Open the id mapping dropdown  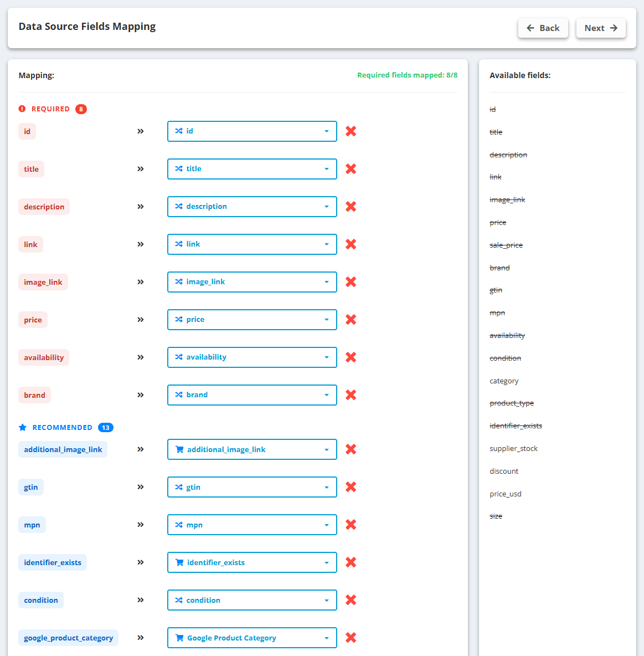coord(252,131)
